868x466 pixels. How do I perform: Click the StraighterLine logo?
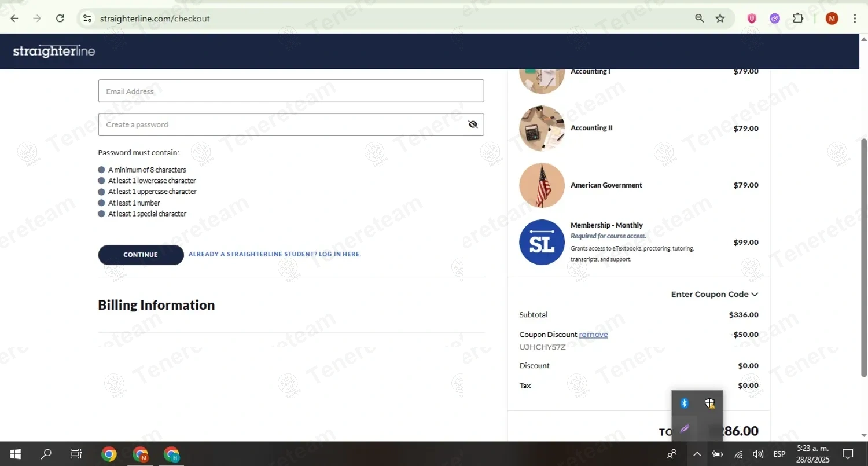(54, 51)
